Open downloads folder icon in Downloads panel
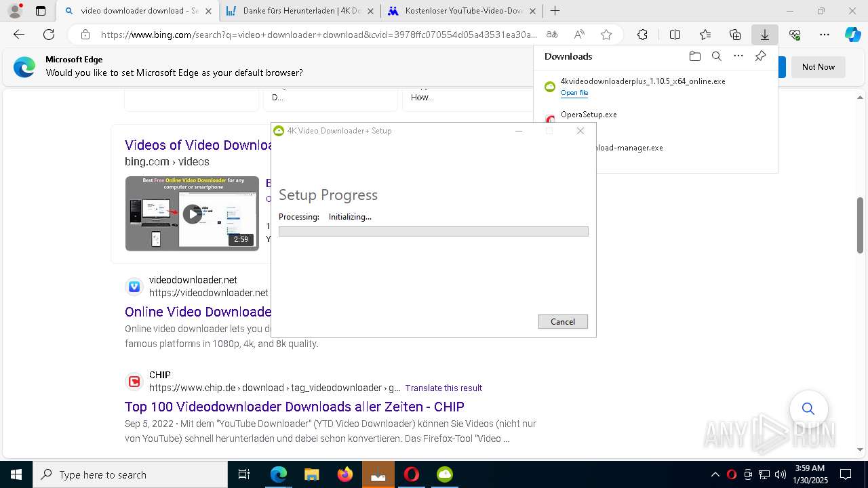 694,56
